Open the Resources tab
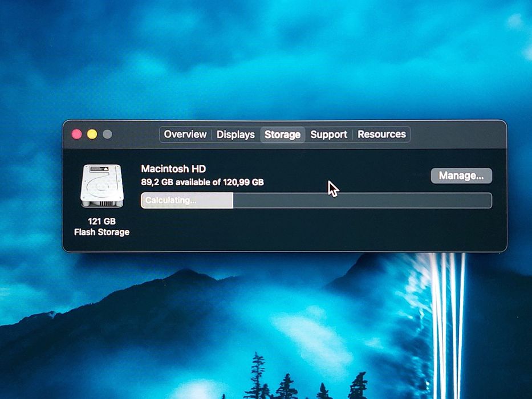Viewport: 532px width, 399px height. pos(381,135)
